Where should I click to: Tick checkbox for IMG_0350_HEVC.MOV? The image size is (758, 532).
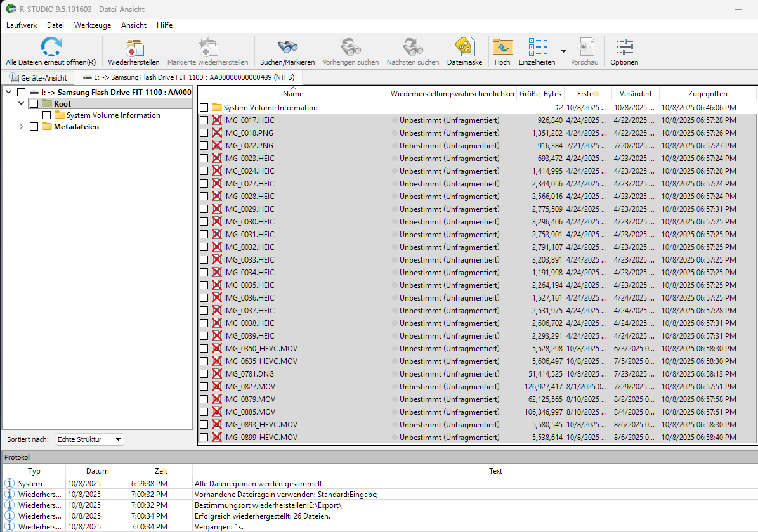[204, 348]
